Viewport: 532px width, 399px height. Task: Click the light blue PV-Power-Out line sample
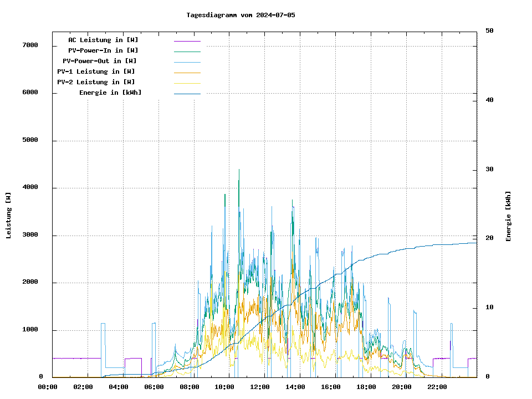point(187,62)
